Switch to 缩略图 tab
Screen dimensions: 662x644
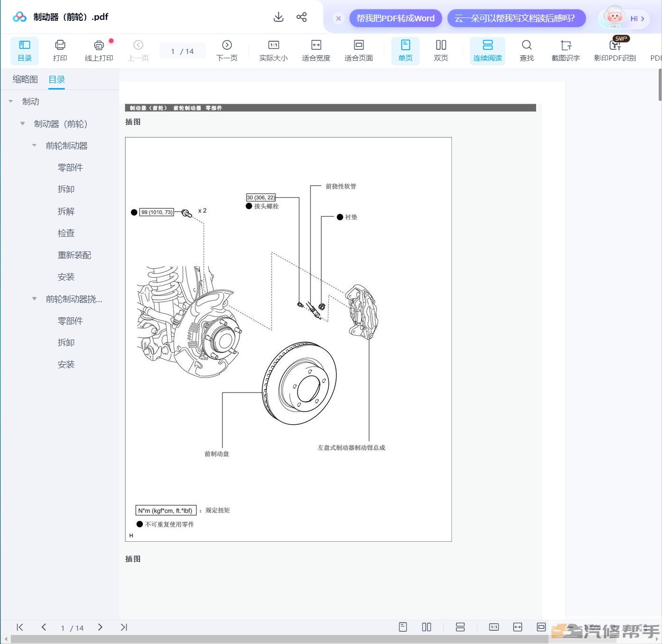point(25,80)
